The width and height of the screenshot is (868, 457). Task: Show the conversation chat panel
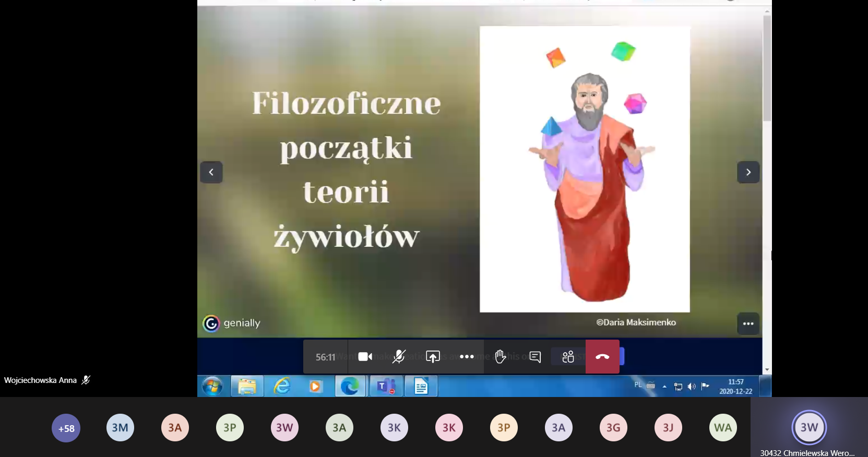tap(535, 357)
